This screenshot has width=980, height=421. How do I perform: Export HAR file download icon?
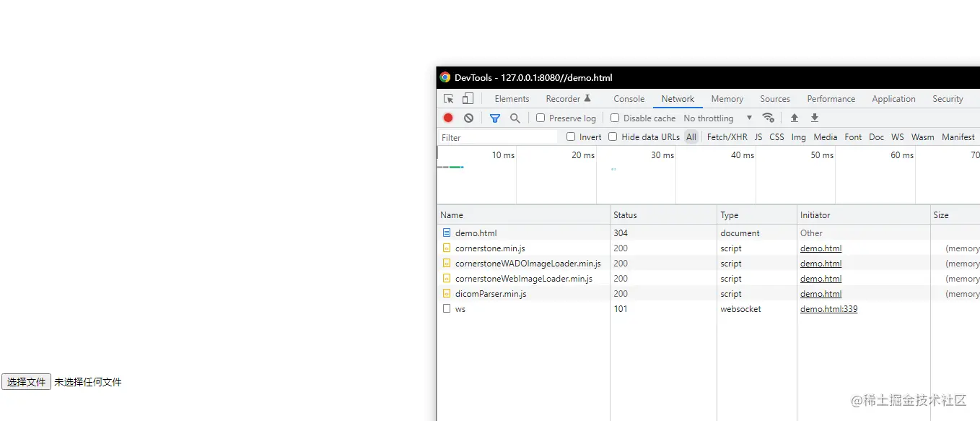(815, 118)
